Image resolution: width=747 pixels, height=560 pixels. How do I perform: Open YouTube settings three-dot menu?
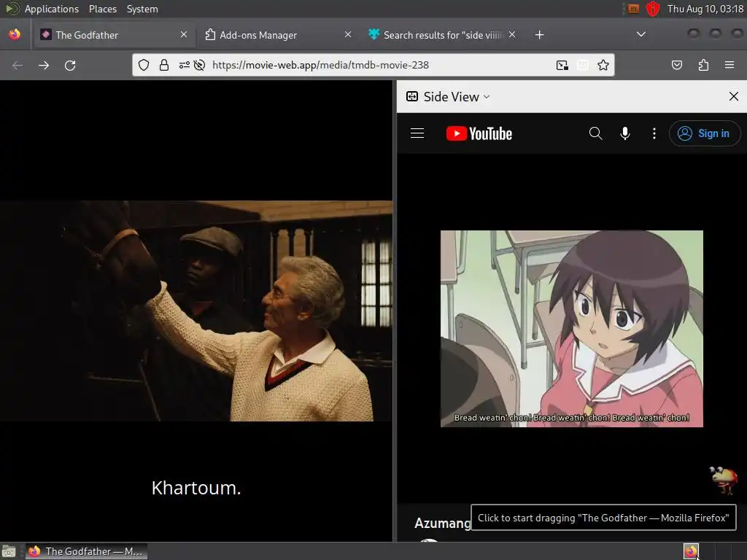(654, 133)
